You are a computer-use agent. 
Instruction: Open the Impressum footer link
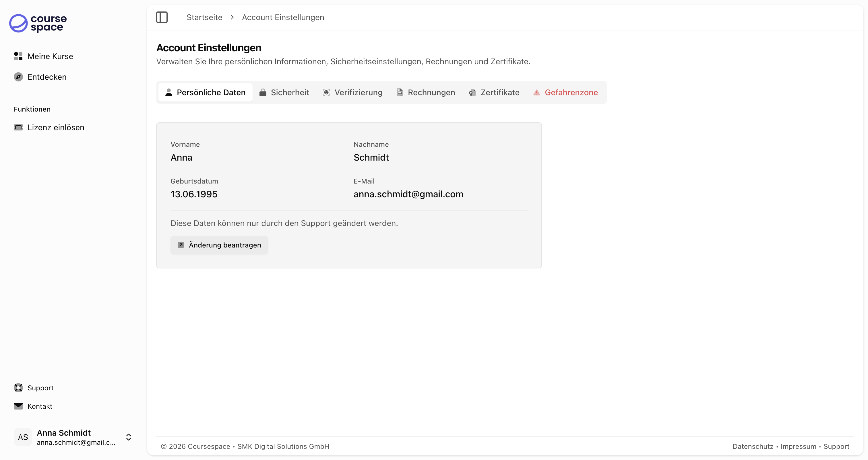click(x=798, y=446)
